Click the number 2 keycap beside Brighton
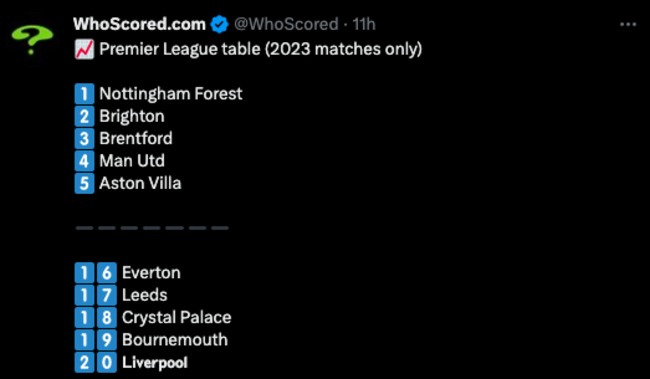The height and width of the screenshot is (379, 650). [85, 116]
